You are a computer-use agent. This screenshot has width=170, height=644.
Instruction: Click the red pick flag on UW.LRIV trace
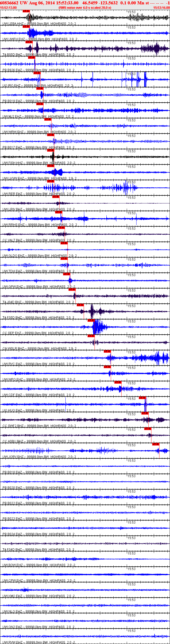(56, 197)
